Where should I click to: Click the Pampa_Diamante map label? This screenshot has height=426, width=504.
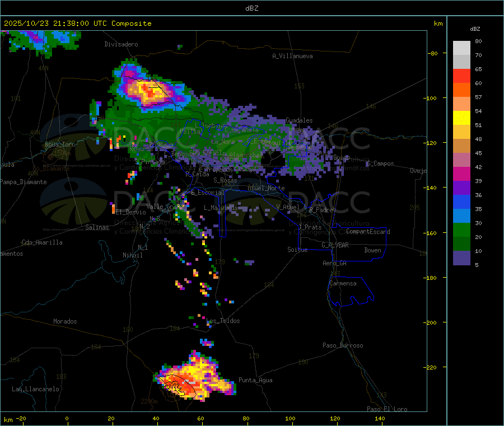point(24,182)
